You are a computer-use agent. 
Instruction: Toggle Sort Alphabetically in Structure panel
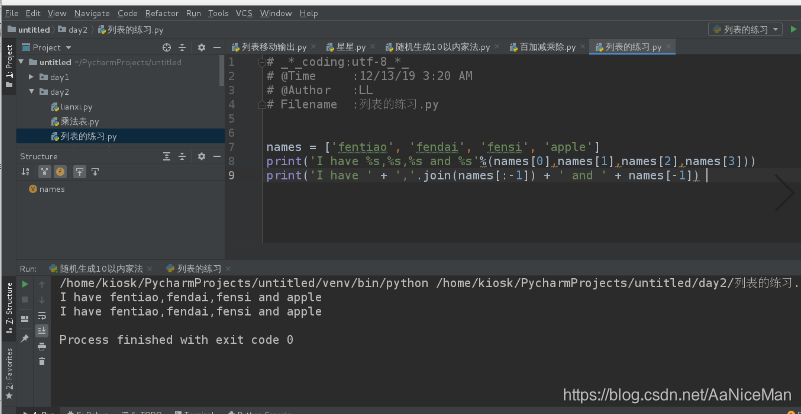[x=26, y=172]
